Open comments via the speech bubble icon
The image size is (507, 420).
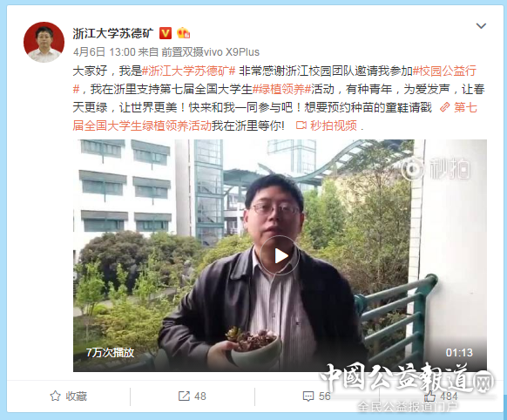tap(308, 396)
